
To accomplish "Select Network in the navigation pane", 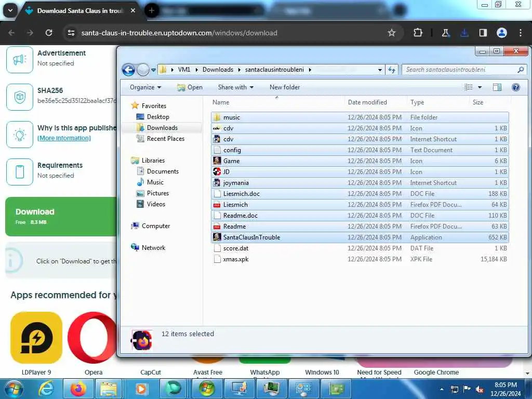I will click(153, 248).
